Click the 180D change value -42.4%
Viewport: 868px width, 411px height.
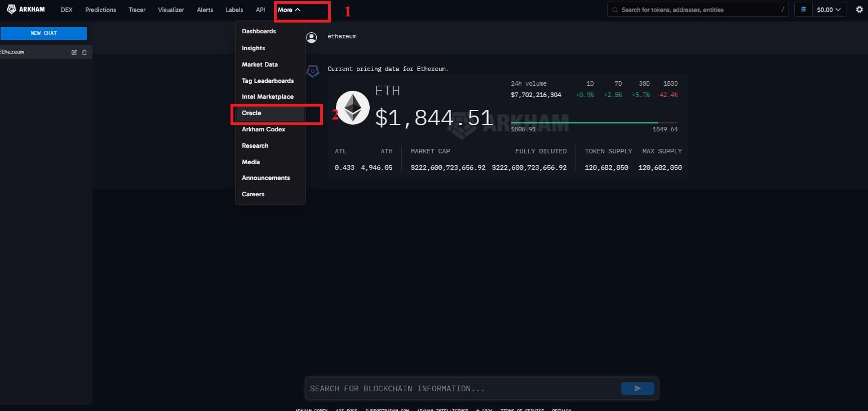tap(667, 95)
